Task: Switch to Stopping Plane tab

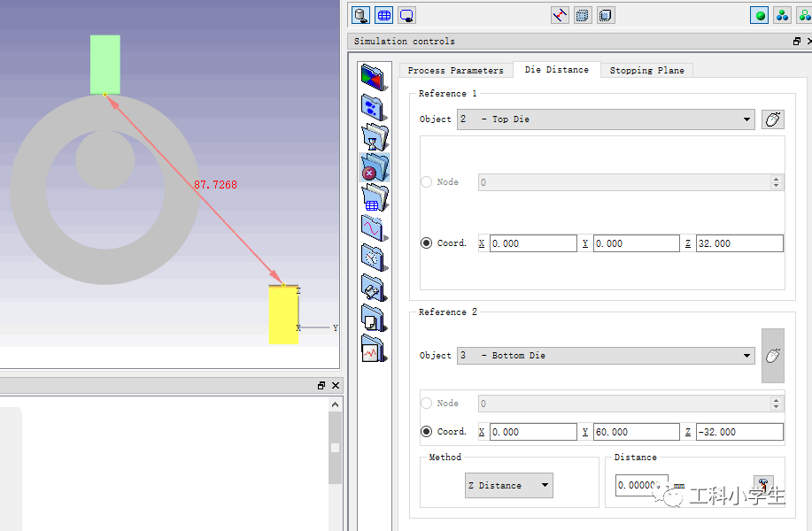Action: point(646,71)
